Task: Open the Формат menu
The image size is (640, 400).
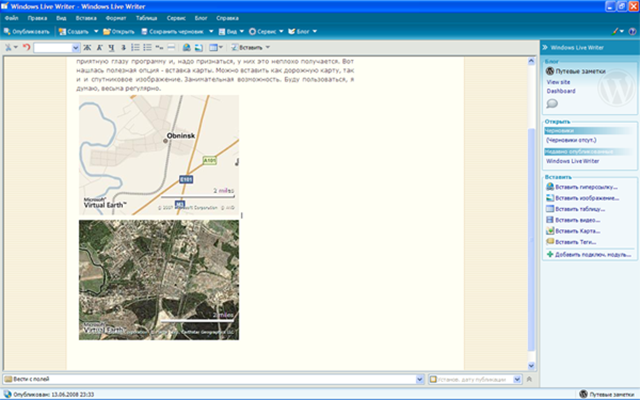Action: [x=116, y=18]
